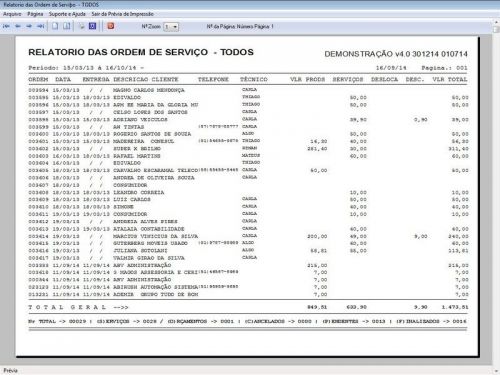The height and width of the screenshot is (375, 500).
Task: Click the TELEFONE column header
Action: coord(213,79)
